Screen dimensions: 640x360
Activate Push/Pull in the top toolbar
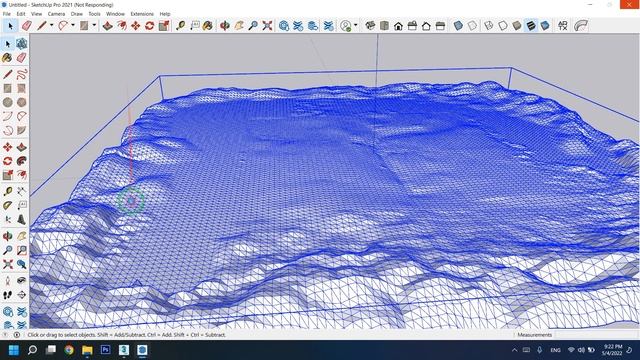108,26
